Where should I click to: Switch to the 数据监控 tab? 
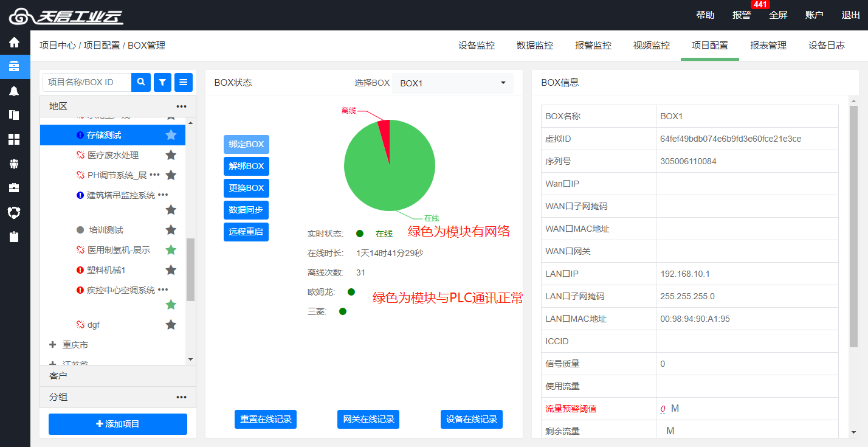pyautogui.click(x=534, y=46)
